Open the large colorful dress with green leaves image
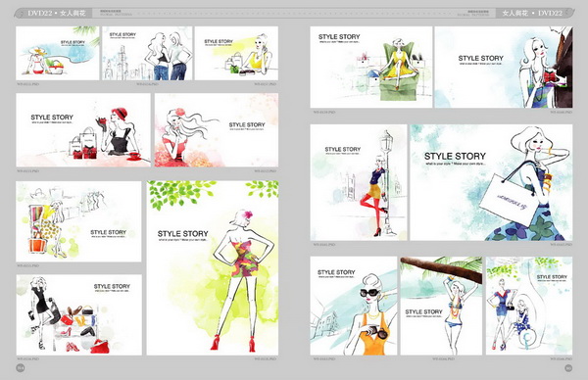The width and height of the screenshot is (588, 380). tap(213, 268)
